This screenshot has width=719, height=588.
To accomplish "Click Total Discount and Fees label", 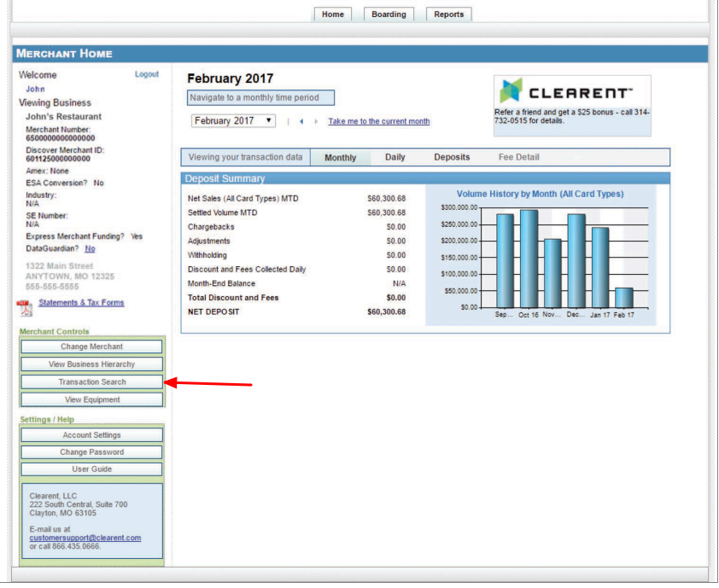I will [x=233, y=298].
